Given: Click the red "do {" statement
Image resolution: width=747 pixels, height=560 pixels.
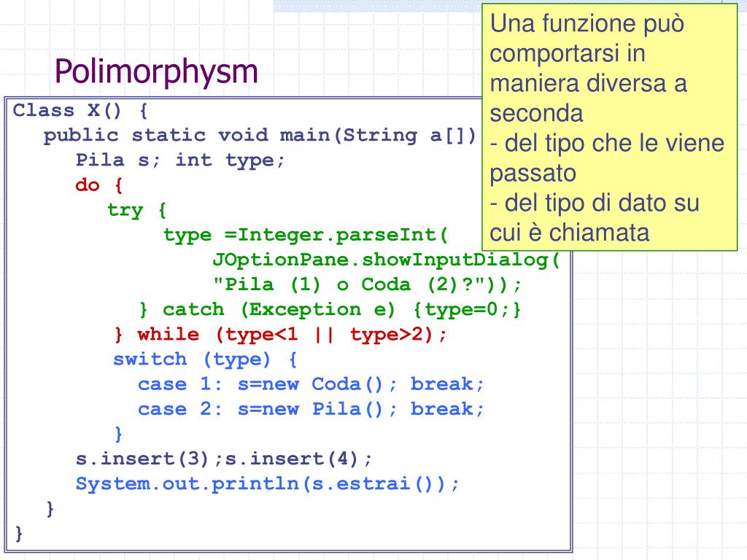Looking at the screenshot, I should (x=99, y=184).
